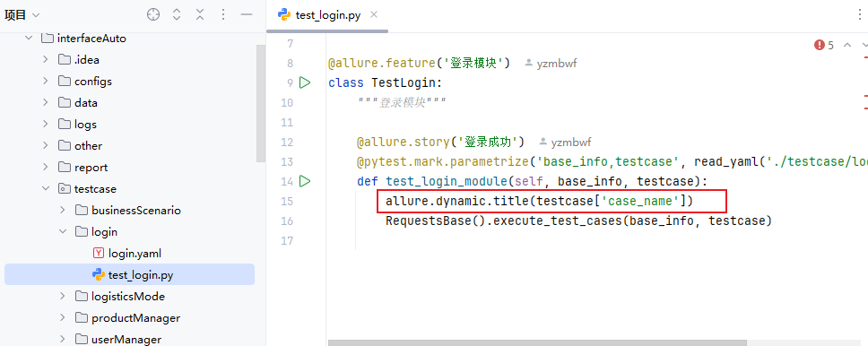Viewport: 868px width, 346px height.
Task: Click author hint yzmbwf next to allure.story
Action: (565, 143)
